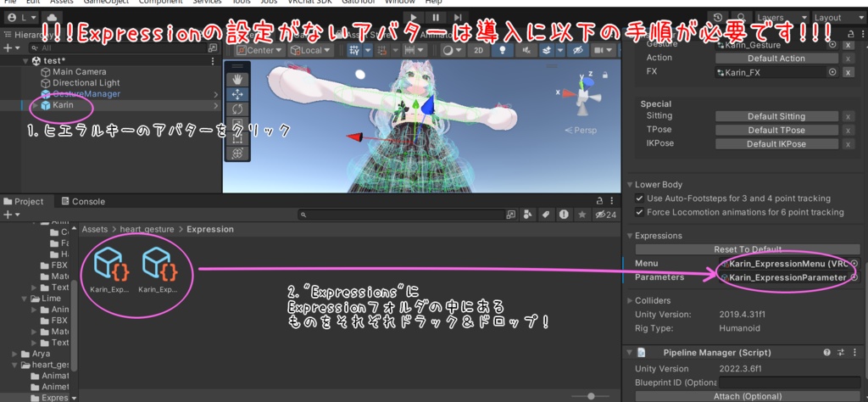868x402 pixels.
Task: Click the scene gizmo rotation lock icon
Action: pyautogui.click(x=605, y=75)
